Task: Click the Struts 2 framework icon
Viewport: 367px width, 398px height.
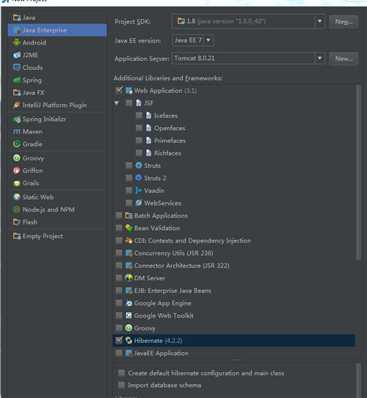Action: tap(139, 178)
